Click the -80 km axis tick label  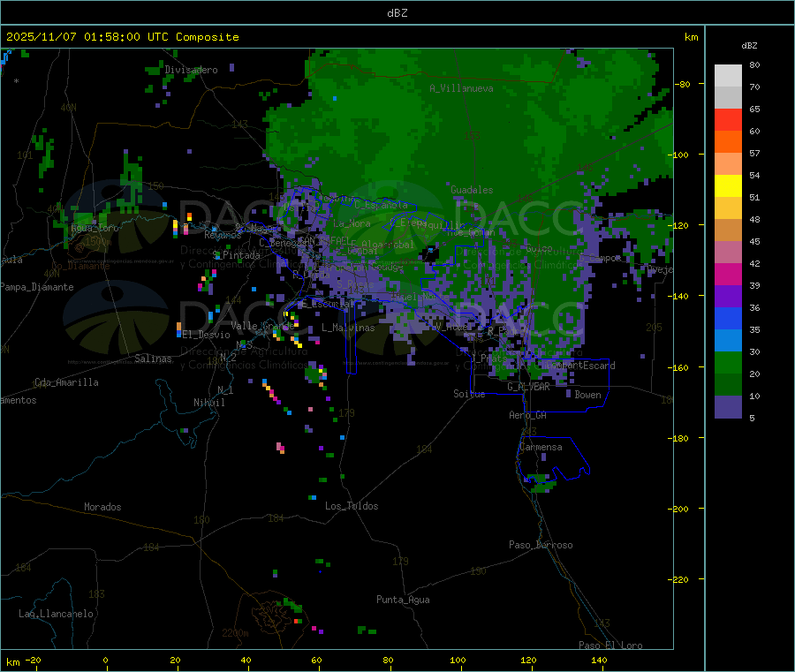683,84
